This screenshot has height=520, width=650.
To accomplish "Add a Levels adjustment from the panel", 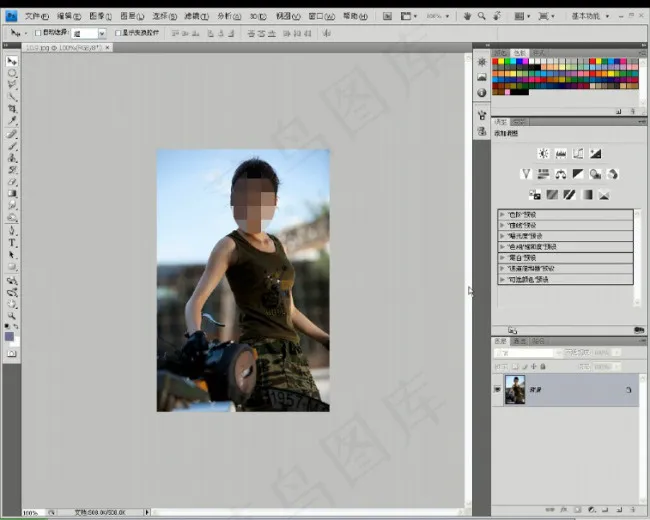I will pyautogui.click(x=560, y=154).
